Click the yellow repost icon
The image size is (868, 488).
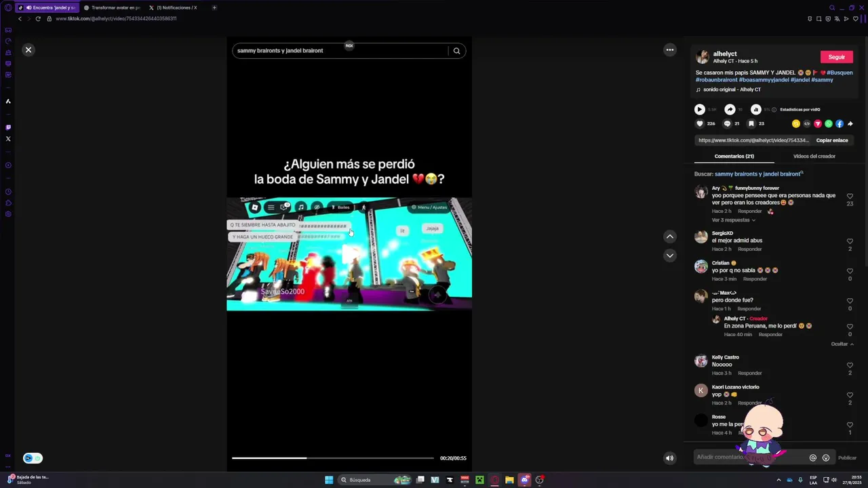(x=796, y=124)
